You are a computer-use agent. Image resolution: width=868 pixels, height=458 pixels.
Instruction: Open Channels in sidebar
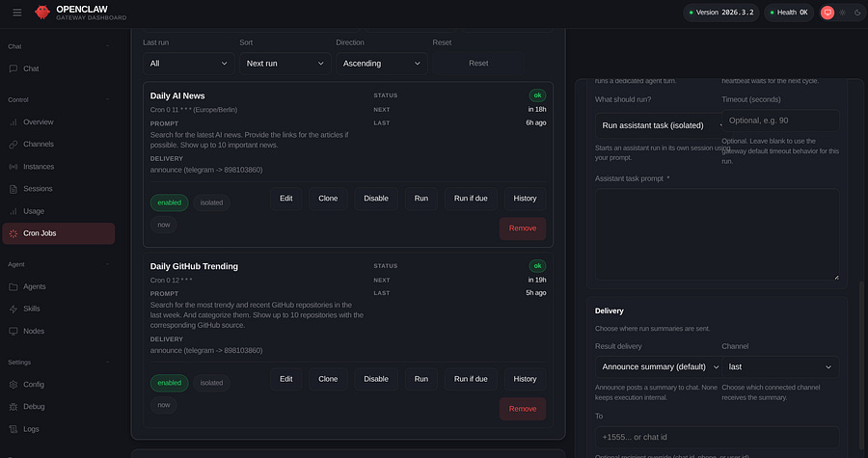58,144
